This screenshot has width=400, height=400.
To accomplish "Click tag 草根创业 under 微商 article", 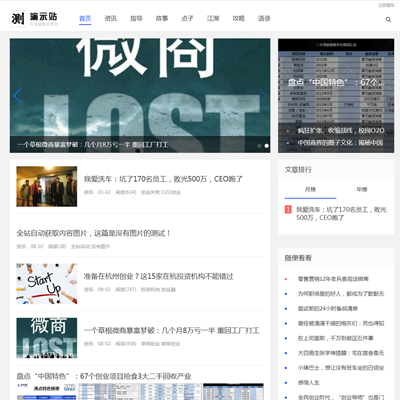I will 151,344.
